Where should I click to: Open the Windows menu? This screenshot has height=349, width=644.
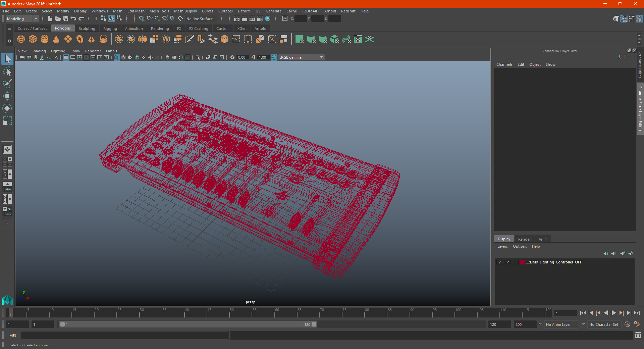(100, 11)
